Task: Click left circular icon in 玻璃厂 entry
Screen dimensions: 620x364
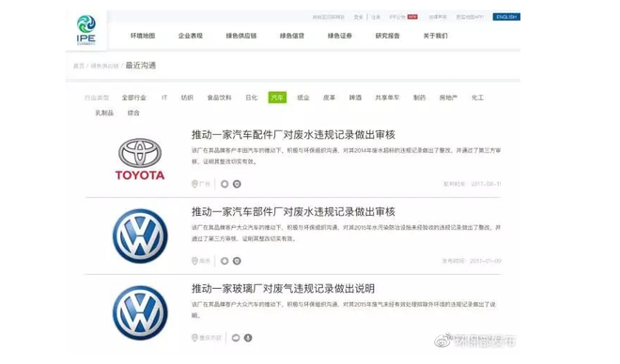Action: pos(236,338)
